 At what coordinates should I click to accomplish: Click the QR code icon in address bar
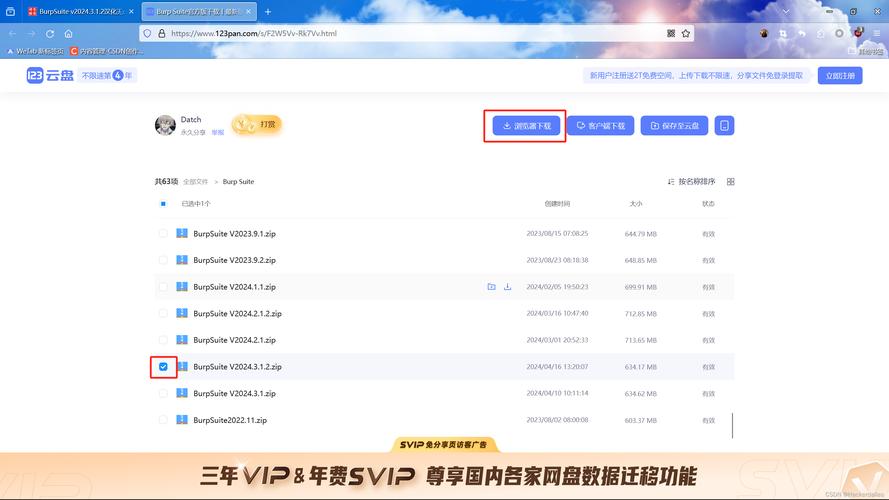(x=671, y=33)
